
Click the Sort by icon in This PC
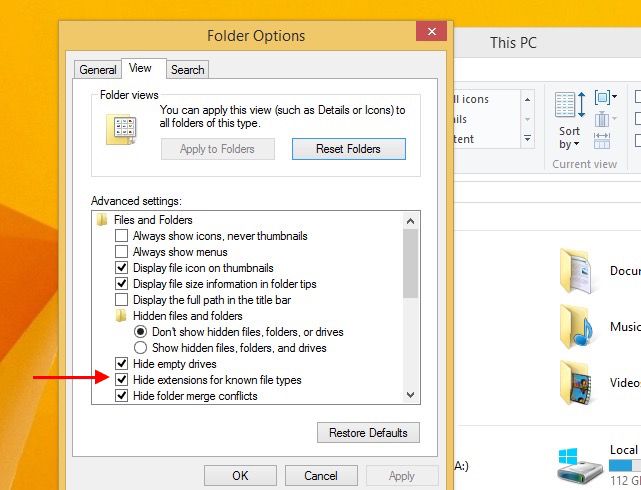(x=570, y=105)
